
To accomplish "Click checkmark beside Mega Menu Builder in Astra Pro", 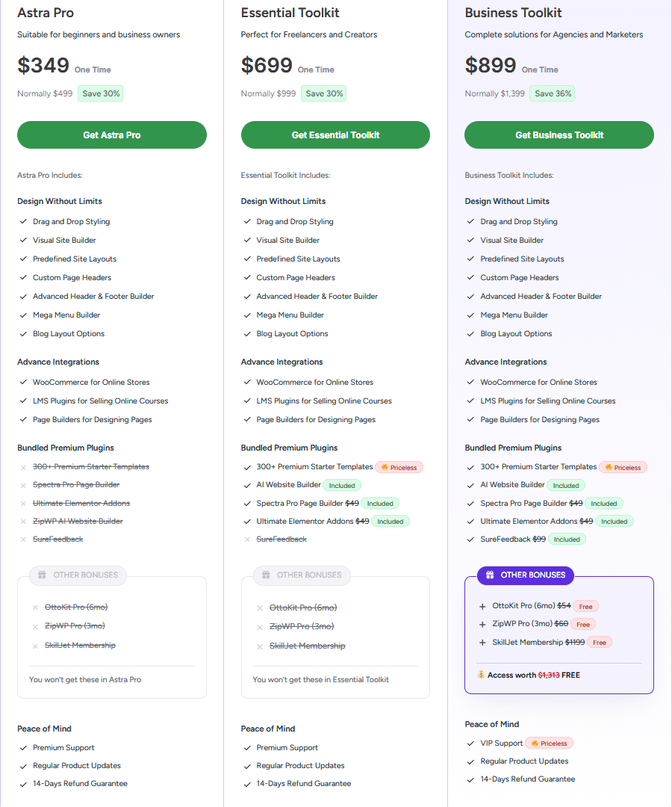I will point(25,315).
